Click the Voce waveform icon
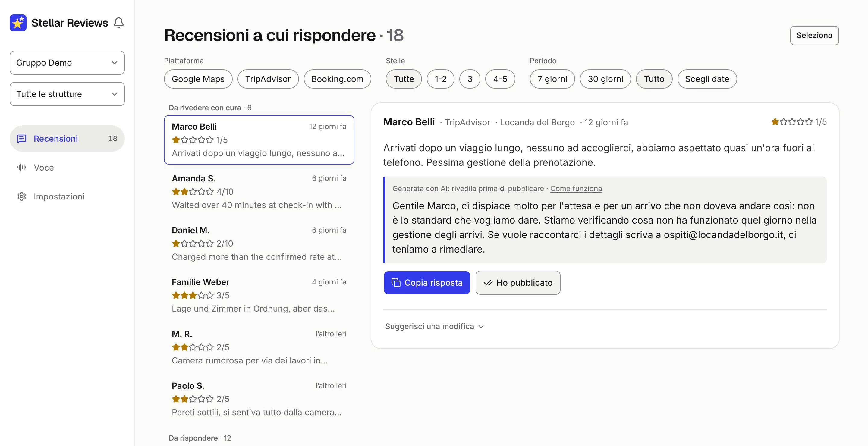 pyautogui.click(x=22, y=168)
